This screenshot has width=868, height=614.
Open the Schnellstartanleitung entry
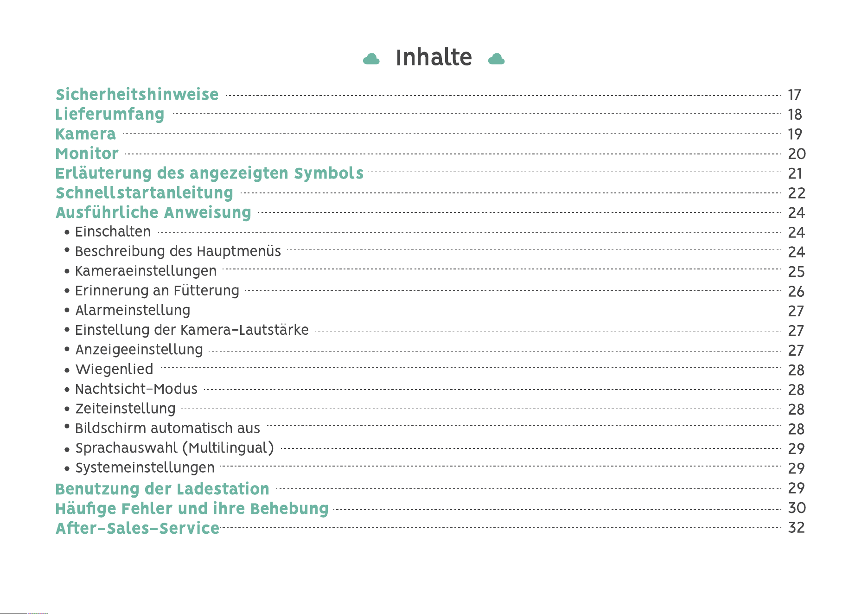[145, 193]
